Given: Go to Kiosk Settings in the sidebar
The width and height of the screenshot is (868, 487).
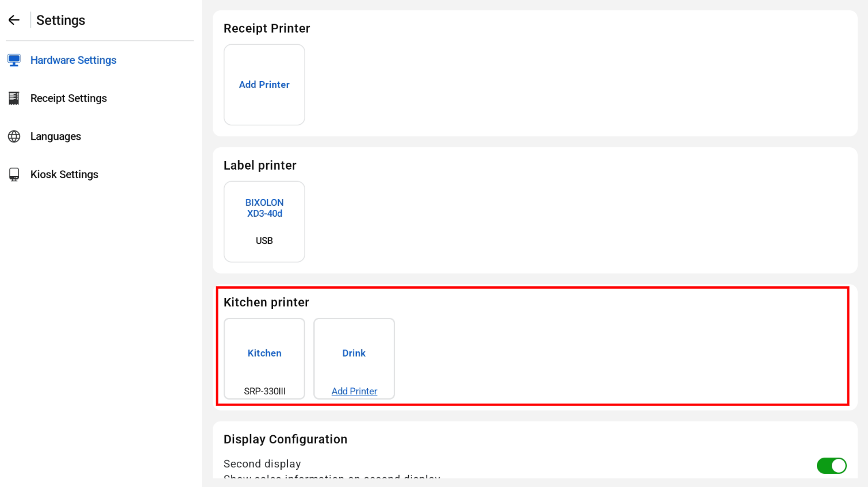Looking at the screenshot, I should (x=64, y=174).
